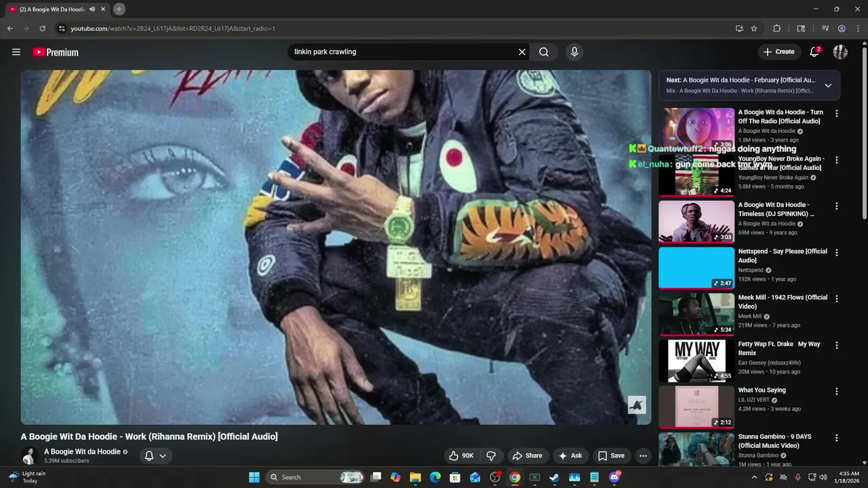Open the YouTube hamburger guide menu
Image resolution: width=868 pixels, height=488 pixels.
click(16, 52)
